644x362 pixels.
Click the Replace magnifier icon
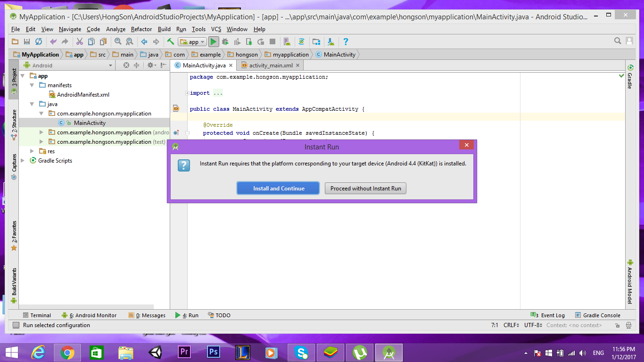pyautogui.click(x=129, y=41)
